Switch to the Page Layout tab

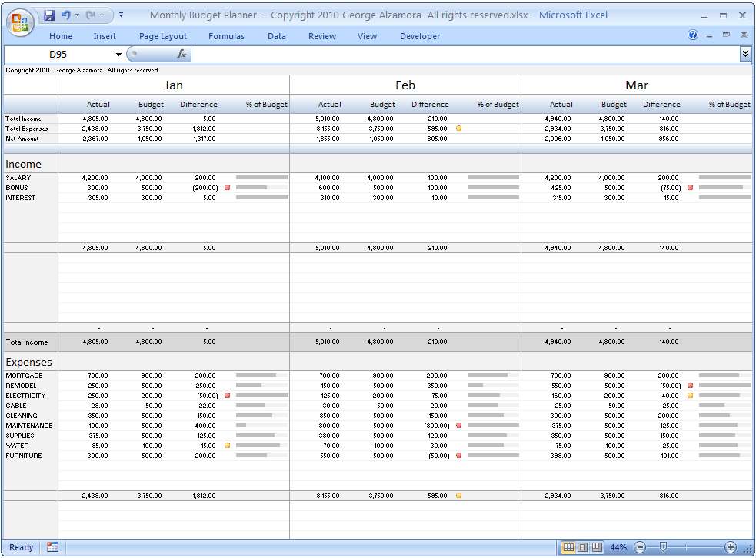[163, 36]
